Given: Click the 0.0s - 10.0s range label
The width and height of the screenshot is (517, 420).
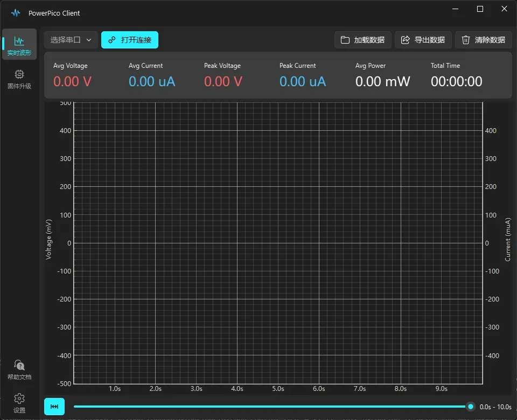Looking at the screenshot, I should 495,407.
